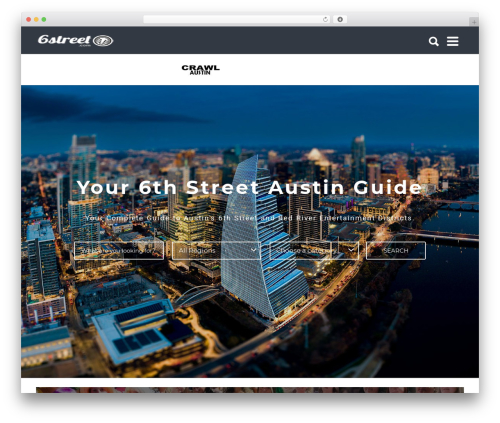This screenshot has height=423, width=500.
Task: Click the round icon beside the address bar
Action: coord(340,19)
